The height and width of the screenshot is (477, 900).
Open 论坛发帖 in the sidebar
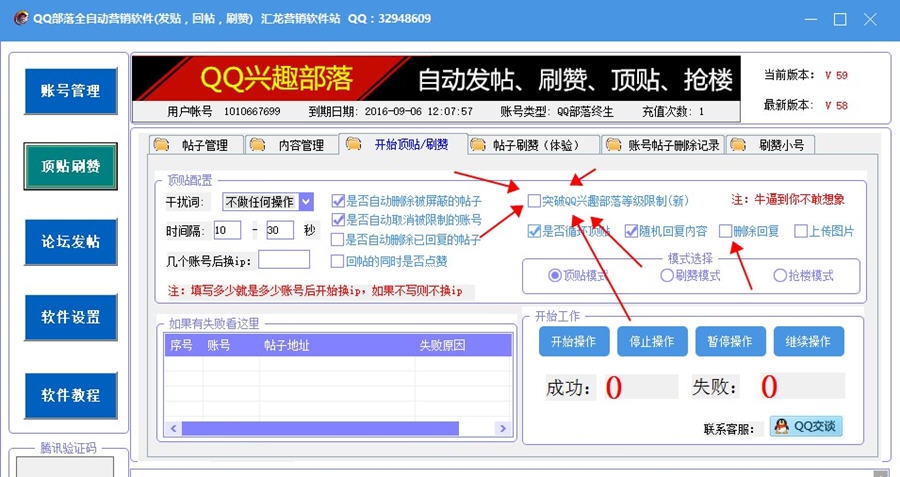click(71, 242)
